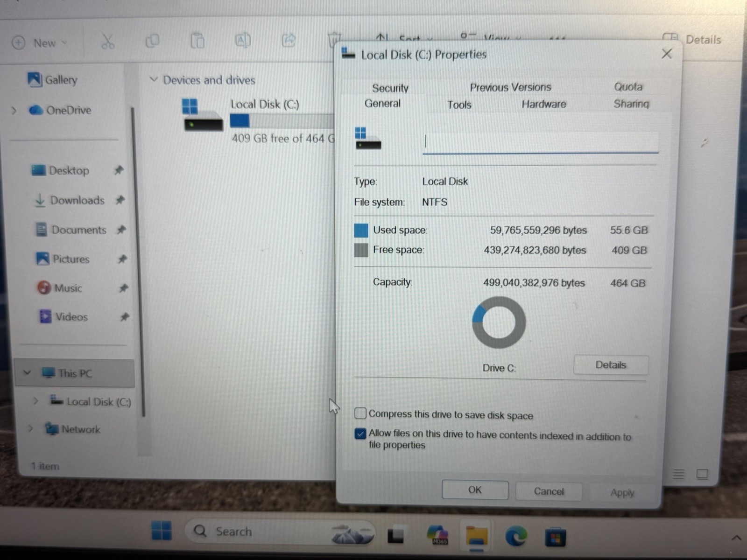Screen dimensions: 747x560
Task: Click the Details button in Properties
Action: click(x=611, y=365)
